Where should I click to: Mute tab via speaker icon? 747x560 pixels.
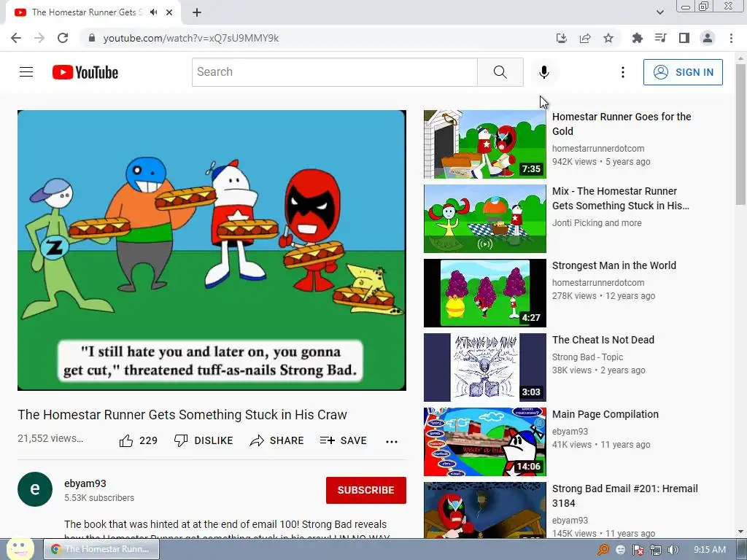click(153, 12)
